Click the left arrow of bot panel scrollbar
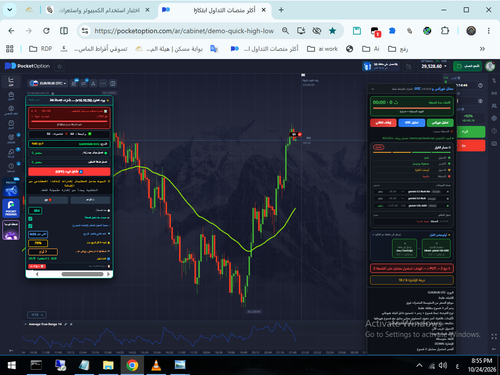500x375 pixels. point(37,274)
